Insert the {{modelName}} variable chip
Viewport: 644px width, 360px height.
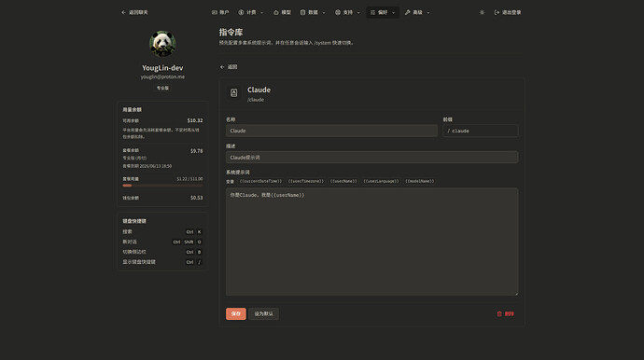(x=420, y=181)
